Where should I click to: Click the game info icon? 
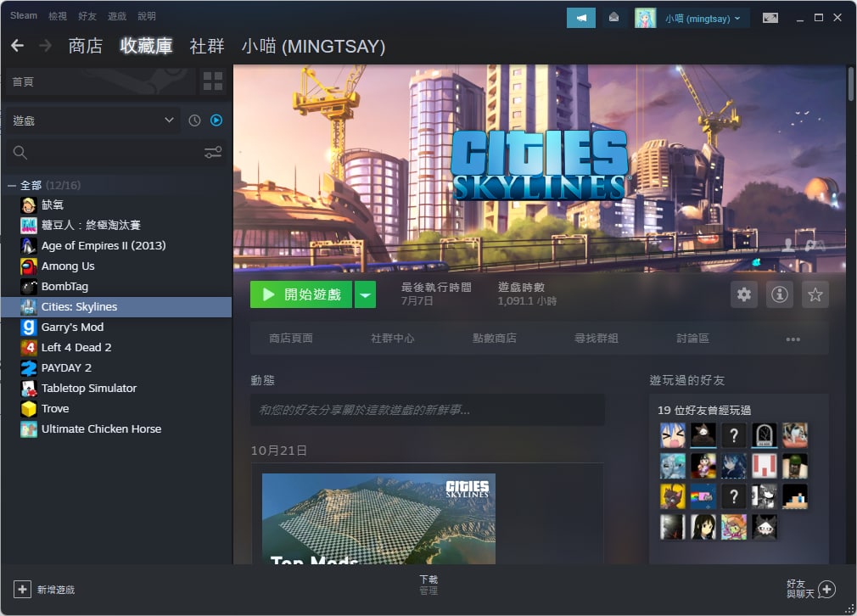(780, 294)
